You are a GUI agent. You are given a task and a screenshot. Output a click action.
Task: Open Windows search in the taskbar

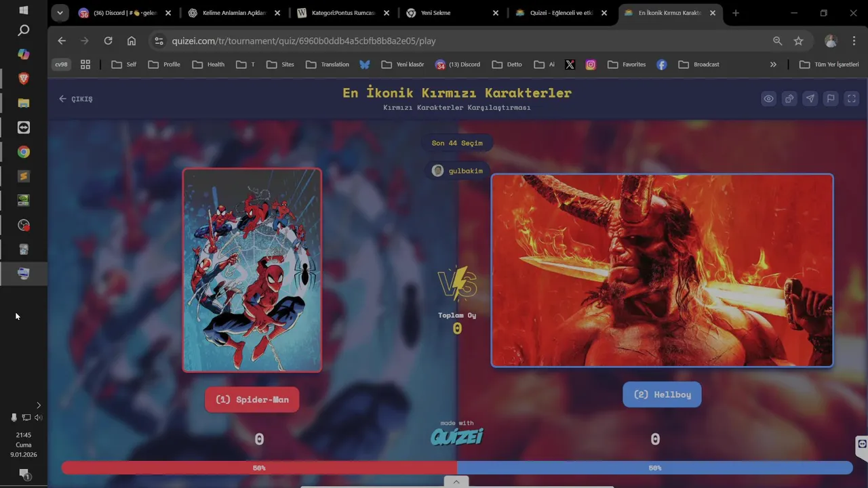click(x=24, y=30)
